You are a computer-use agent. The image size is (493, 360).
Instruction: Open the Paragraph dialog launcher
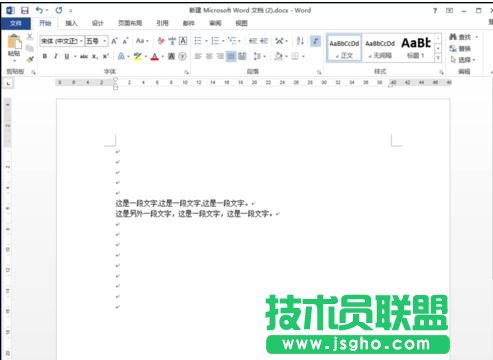pyautogui.click(x=319, y=72)
